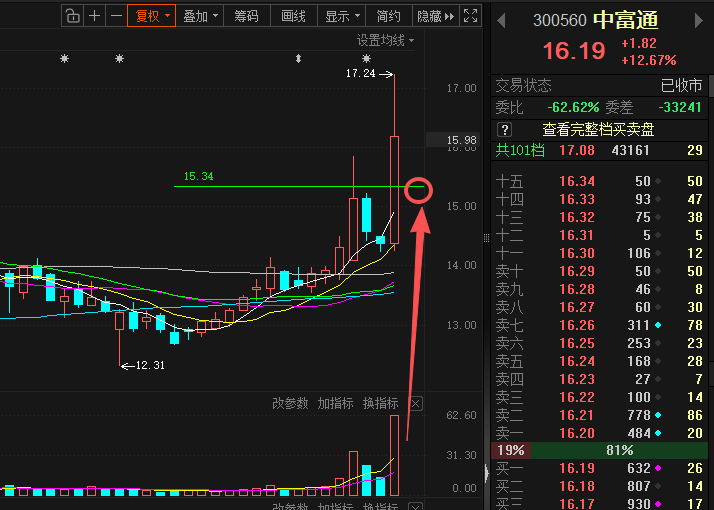The width and height of the screenshot is (714, 510).
Task: Click the panel splitter handle beside the chart
Action: [x=486, y=238]
